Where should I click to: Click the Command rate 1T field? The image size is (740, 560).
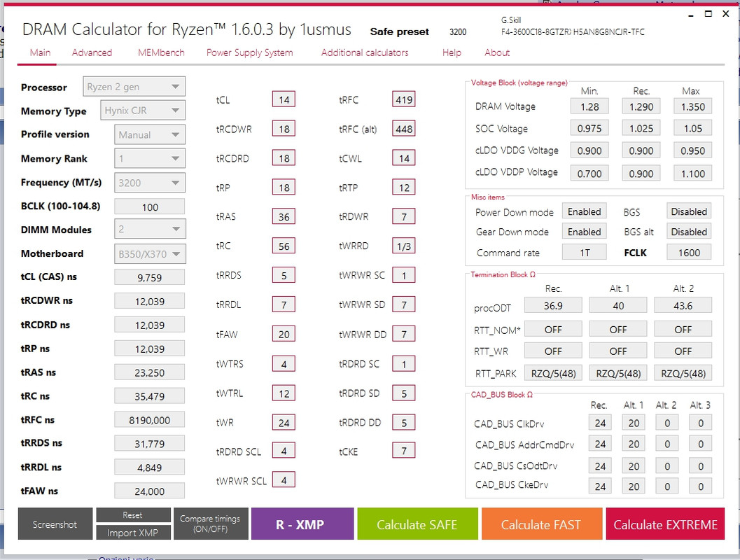click(585, 253)
